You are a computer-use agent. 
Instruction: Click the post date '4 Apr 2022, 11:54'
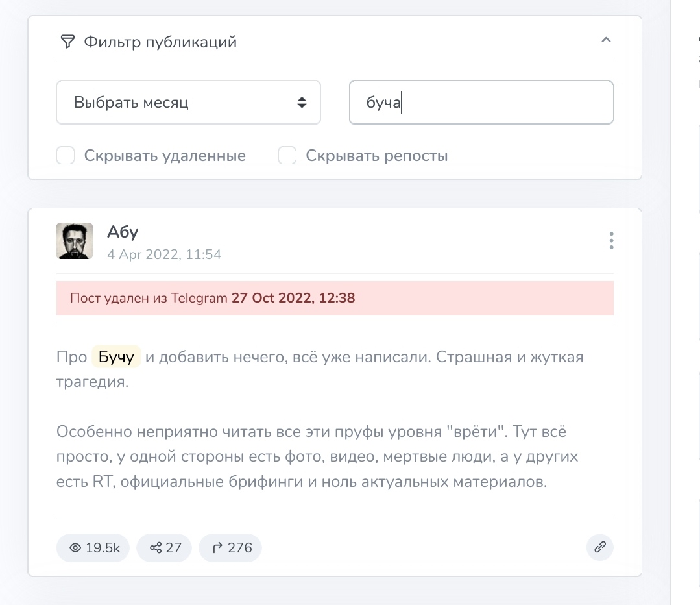164,254
